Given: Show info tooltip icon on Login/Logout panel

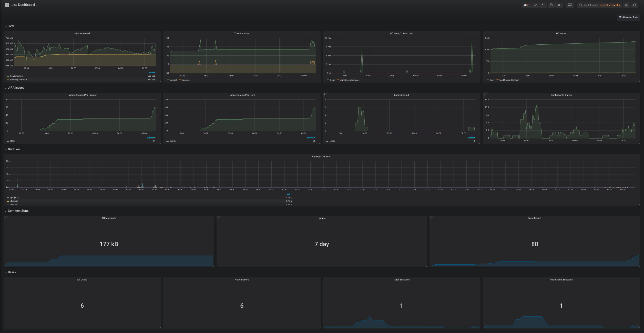Looking at the screenshot, I should (324, 94).
